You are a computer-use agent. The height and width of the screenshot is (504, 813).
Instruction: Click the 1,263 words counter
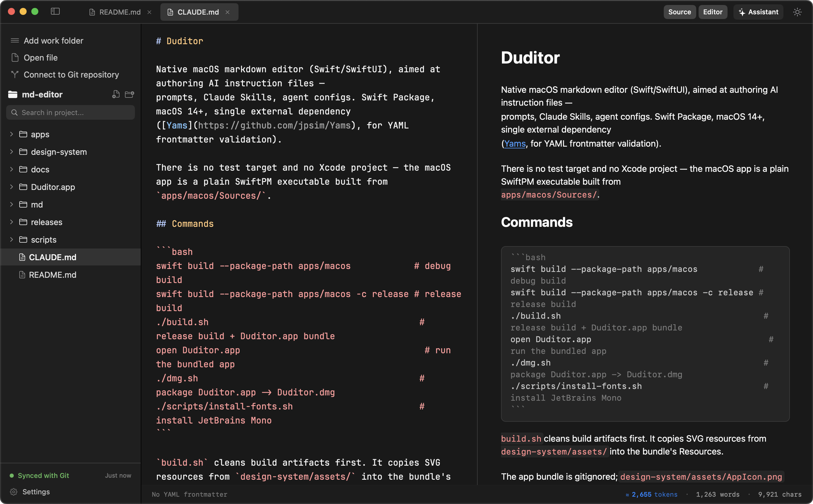717,494
